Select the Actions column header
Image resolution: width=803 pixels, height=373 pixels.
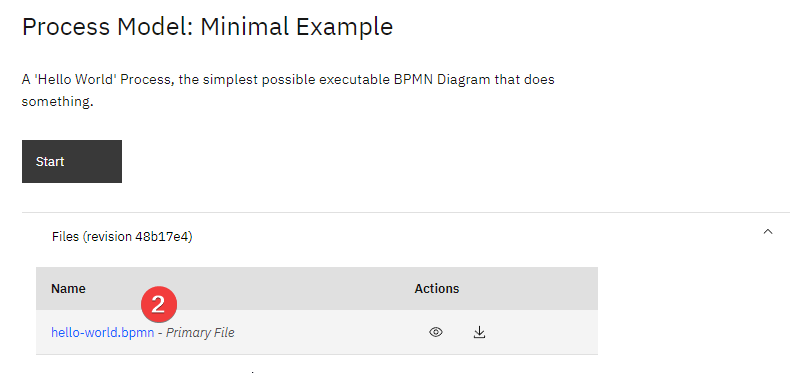click(x=437, y=288)
